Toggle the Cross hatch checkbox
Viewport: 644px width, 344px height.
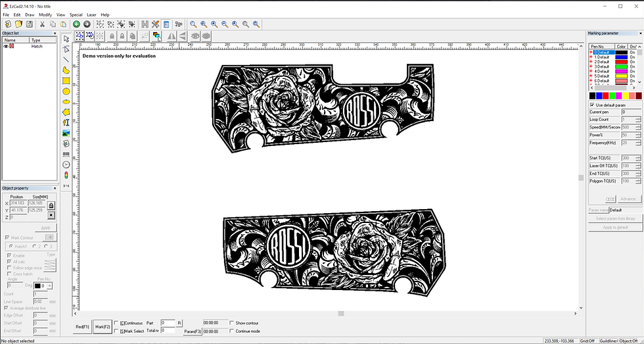[10, 274]
